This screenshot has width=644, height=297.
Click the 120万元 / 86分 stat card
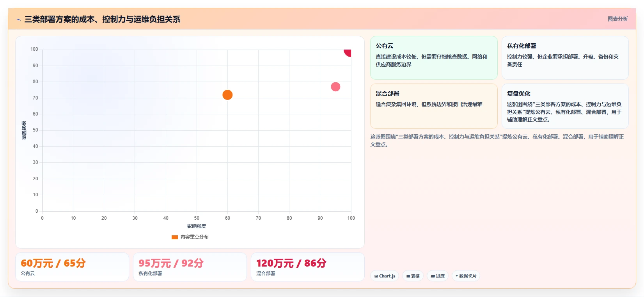pos(308,267)
